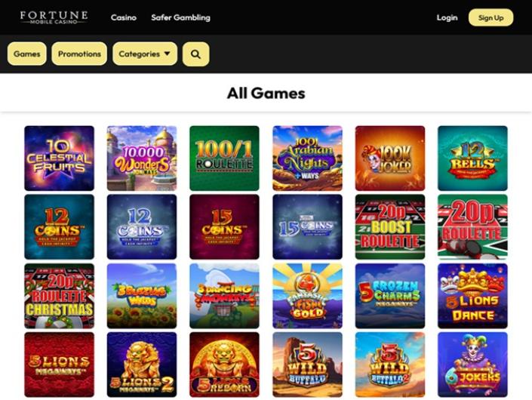The image size is (532, 400).
Task: Select 4 Fantastic Fish Gold game
Action: 307,296
